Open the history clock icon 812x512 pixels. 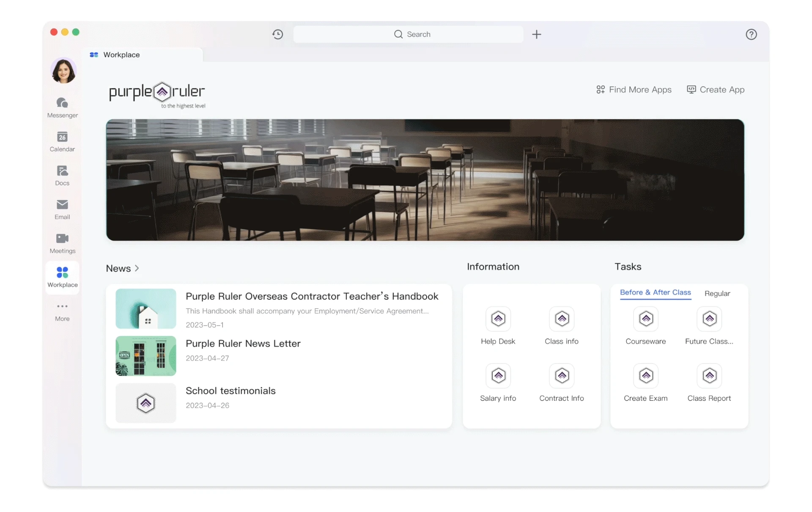click(x=277, y=34)
